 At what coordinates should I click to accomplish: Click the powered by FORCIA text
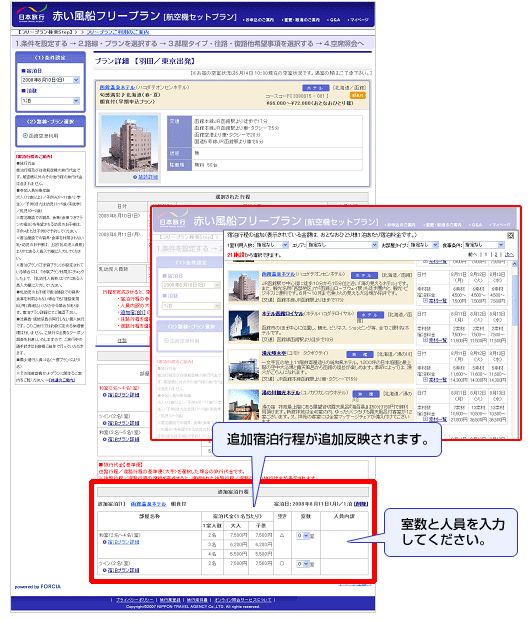click(x=38, y=587)
